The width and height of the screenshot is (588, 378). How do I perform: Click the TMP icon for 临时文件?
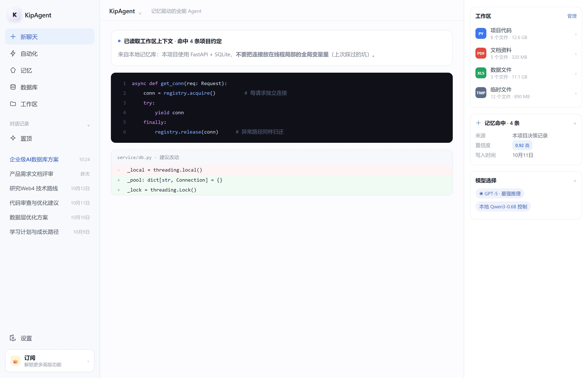point(480,93)
